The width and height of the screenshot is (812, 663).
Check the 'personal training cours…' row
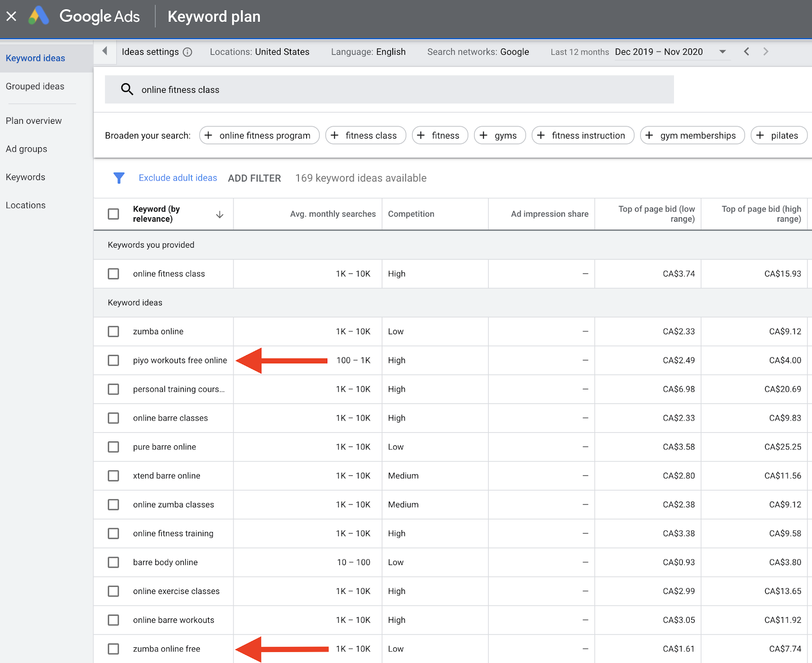[x=113, y=390]
